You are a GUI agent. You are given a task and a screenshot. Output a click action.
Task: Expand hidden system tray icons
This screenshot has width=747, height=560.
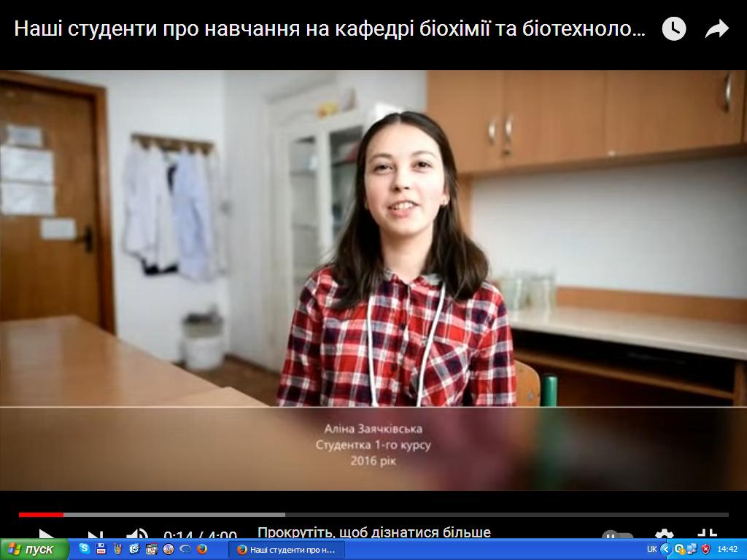(x=665, y=549)
